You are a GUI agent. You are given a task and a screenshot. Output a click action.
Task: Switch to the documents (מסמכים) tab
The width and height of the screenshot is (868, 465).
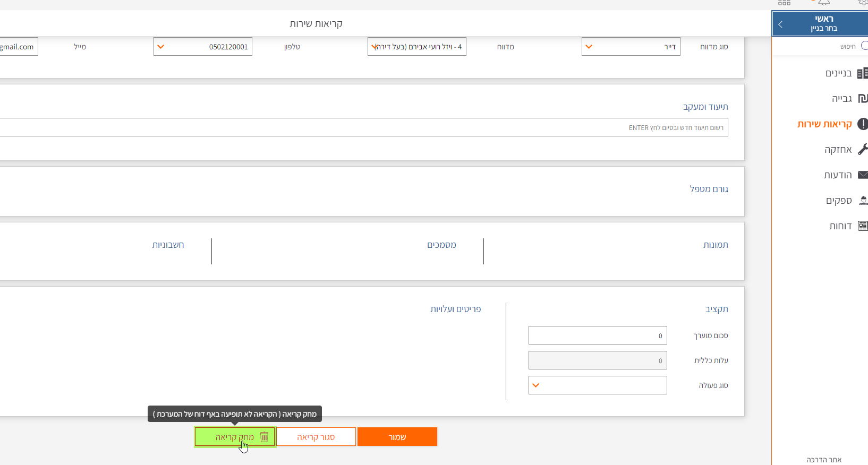441,245
